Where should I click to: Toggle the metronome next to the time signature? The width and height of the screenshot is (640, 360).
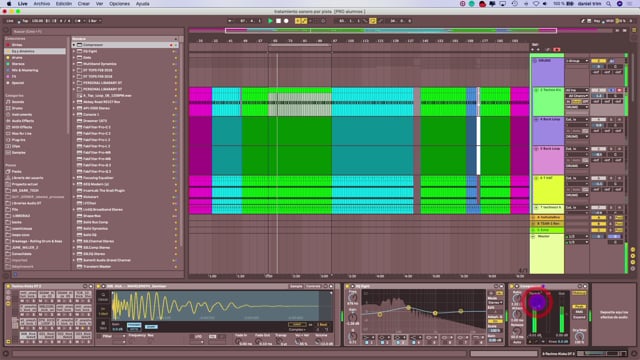pyautogui.click(x=79, y=21)
